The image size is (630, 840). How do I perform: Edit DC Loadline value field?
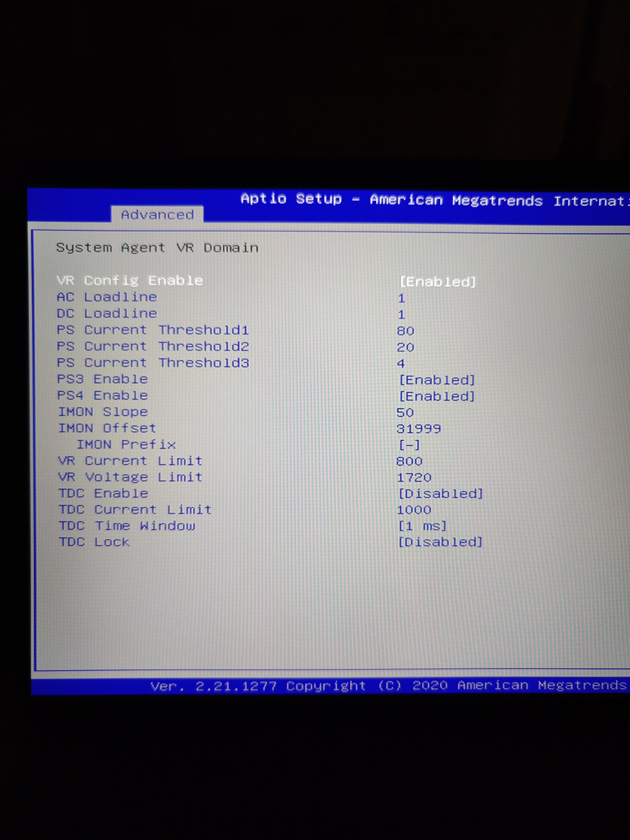click(401, 315)
